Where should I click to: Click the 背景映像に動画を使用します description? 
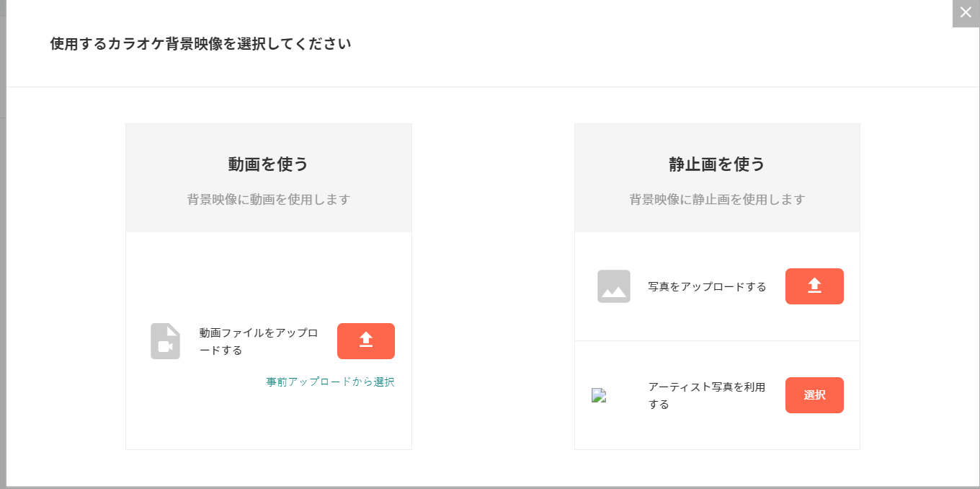269,200
